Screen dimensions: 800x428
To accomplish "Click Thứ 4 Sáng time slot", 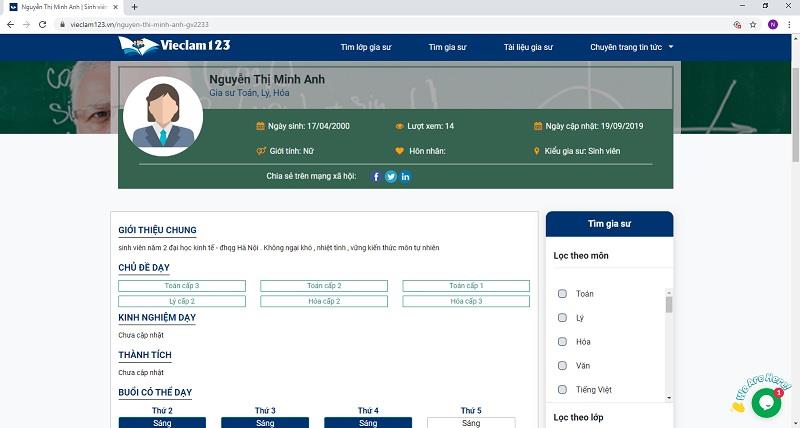I will pos(368,423).
